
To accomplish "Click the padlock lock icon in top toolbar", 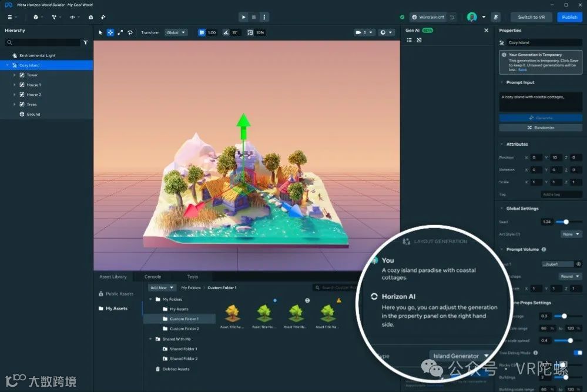I will click(90, 17).
